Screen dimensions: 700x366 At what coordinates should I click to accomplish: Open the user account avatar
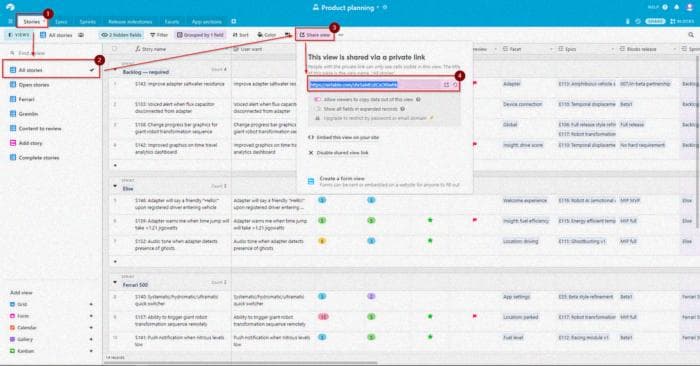coord(690,7)
